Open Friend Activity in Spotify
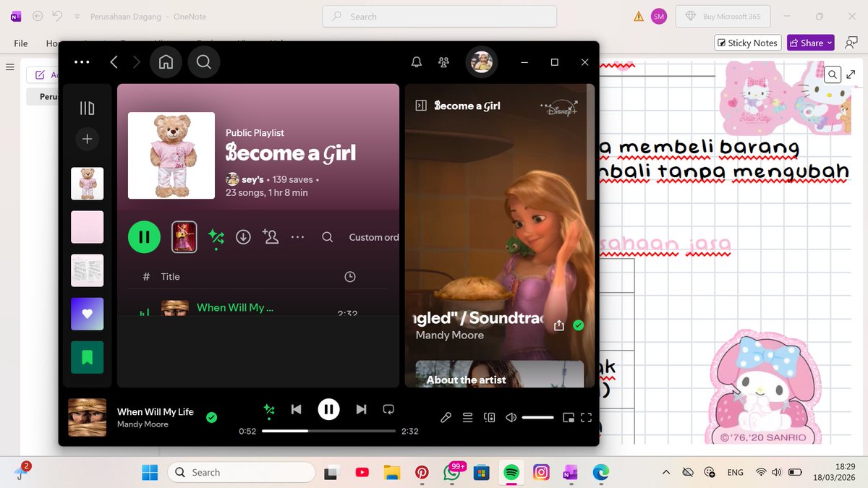 pos(443,62)
